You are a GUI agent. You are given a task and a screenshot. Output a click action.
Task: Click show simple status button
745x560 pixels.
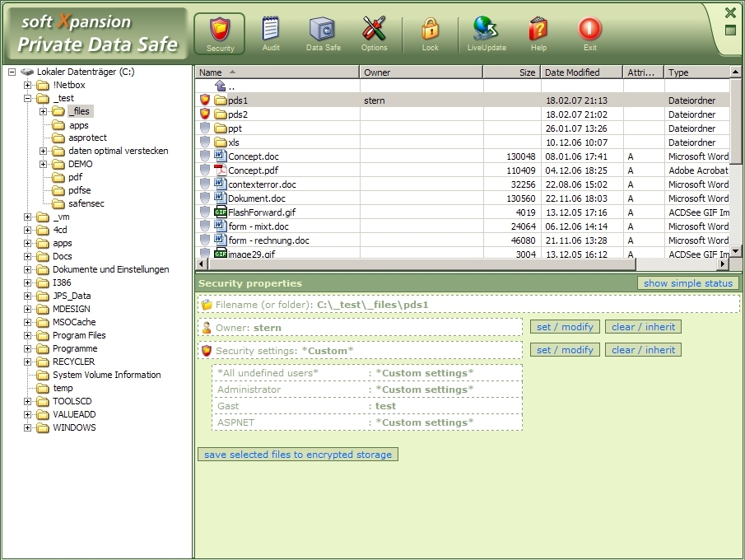[688, 283]
